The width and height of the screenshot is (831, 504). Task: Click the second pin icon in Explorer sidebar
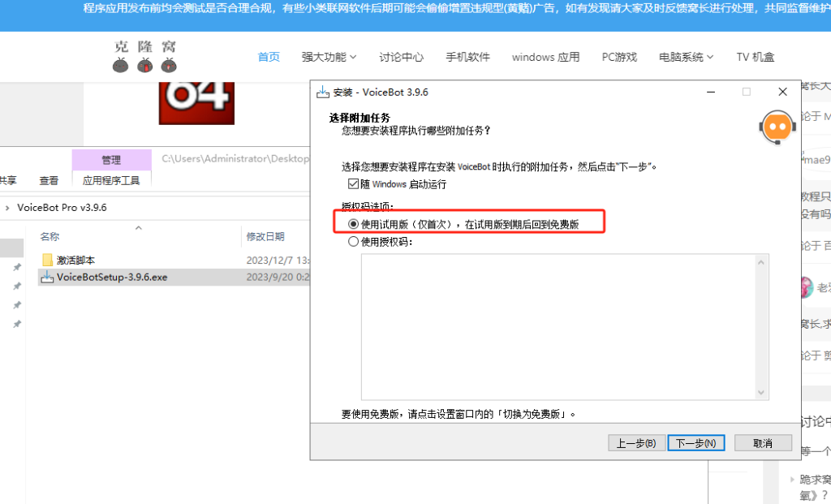(17, 286)
